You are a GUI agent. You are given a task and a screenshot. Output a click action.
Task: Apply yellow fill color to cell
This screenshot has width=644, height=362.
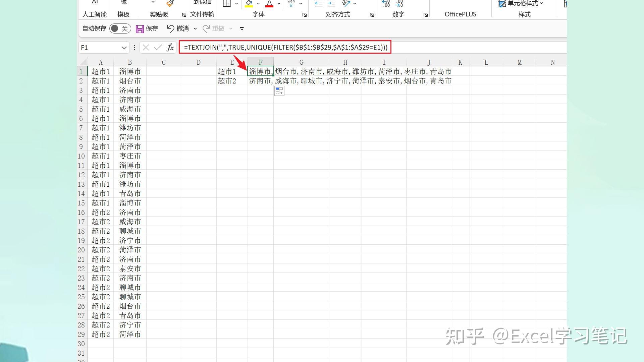point(249,3)
